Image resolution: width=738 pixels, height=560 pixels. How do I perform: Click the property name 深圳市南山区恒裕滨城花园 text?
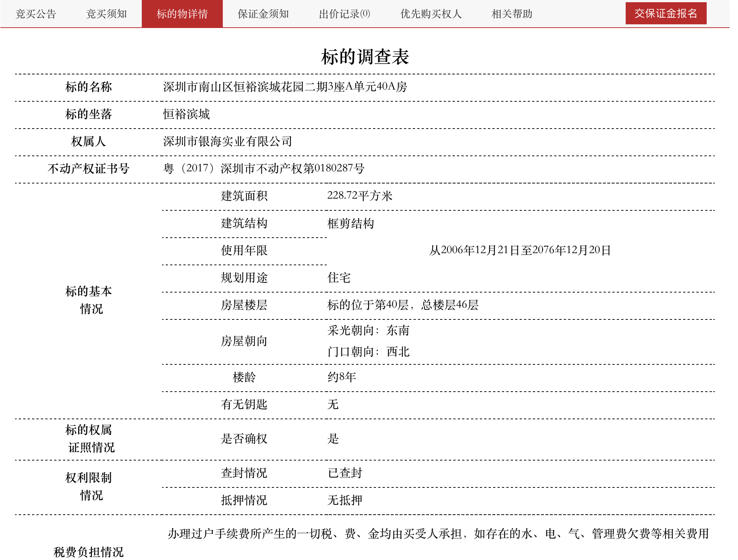[285, 87]
